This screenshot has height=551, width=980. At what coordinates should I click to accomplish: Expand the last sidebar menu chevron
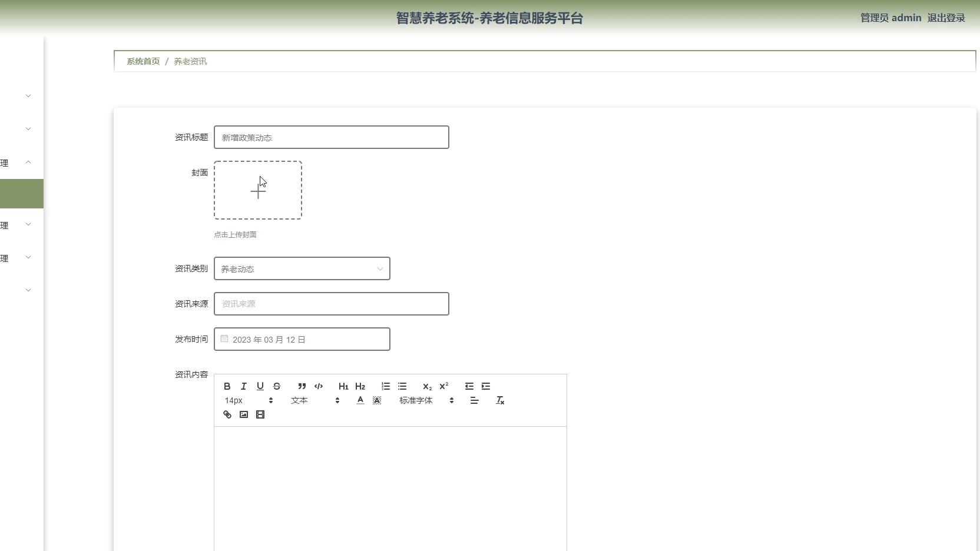[x=28, y=290]
